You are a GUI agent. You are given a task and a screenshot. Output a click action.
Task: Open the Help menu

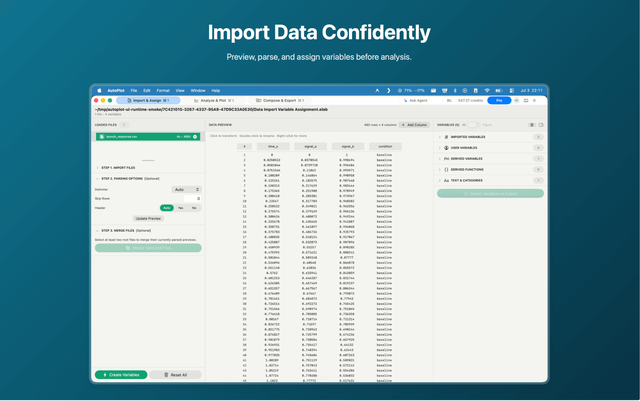click(x=216, y=91)
